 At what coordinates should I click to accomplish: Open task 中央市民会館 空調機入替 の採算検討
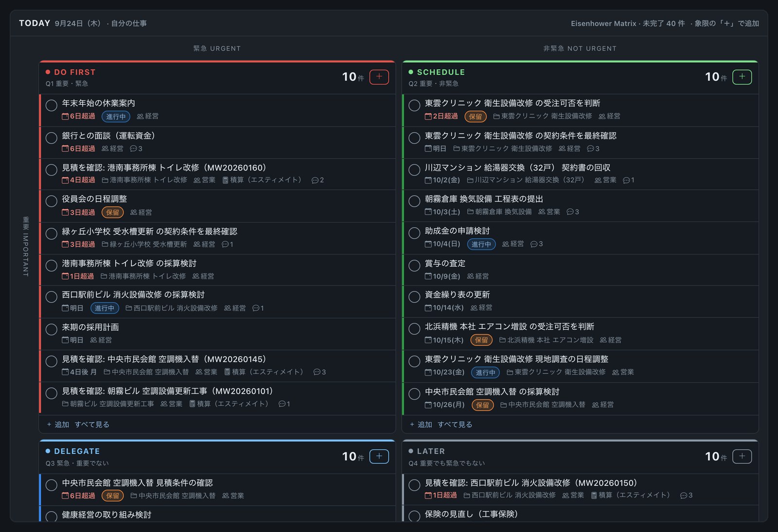[x=492, y=392]
